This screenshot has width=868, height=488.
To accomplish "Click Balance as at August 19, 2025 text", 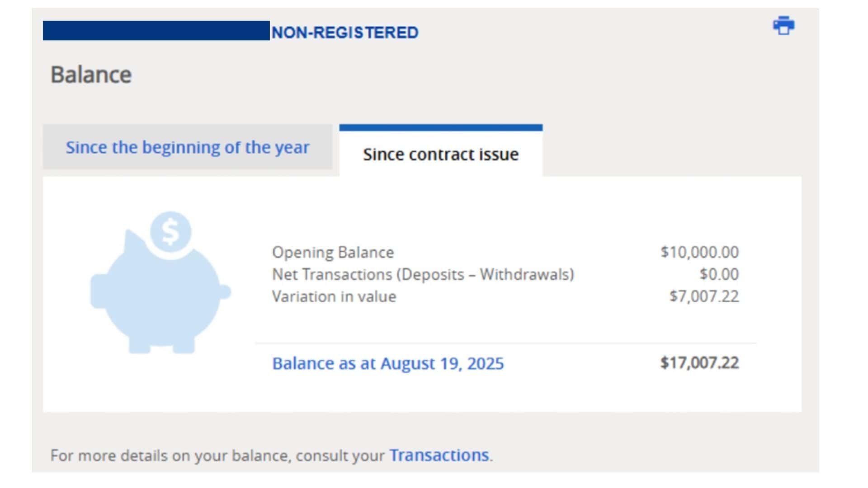I will click(388, 363).
